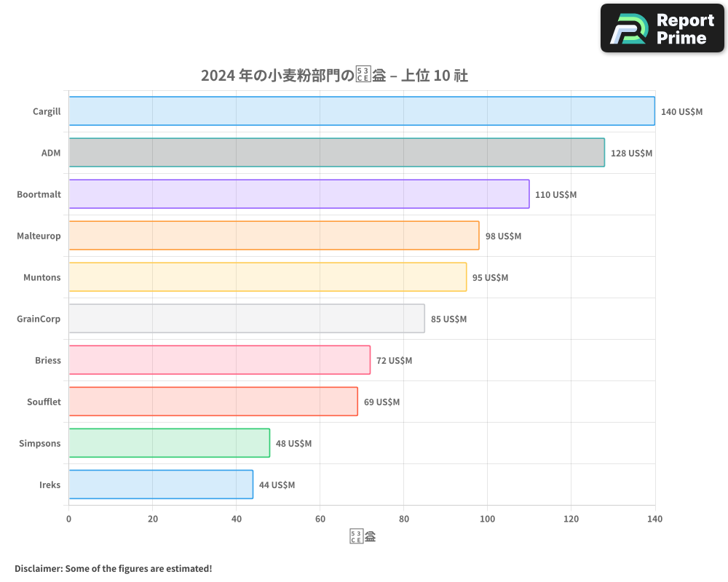Click the purple Boortmalt bar

[299, 194]
